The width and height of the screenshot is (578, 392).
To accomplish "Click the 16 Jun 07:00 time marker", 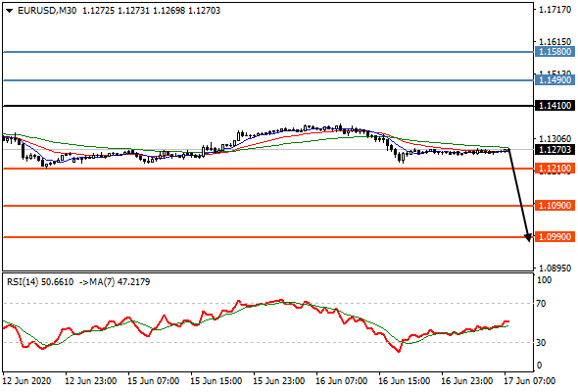I will point(341,381).
